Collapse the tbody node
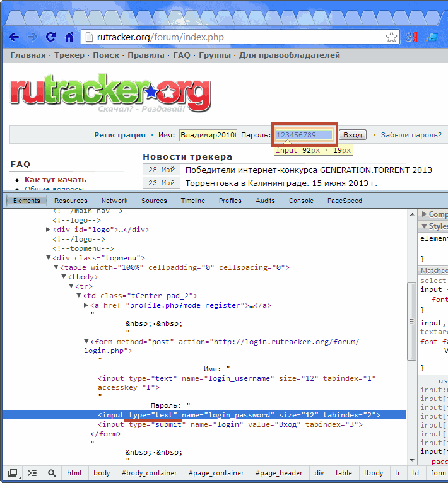The image size is (448, 483). (63, 277)
